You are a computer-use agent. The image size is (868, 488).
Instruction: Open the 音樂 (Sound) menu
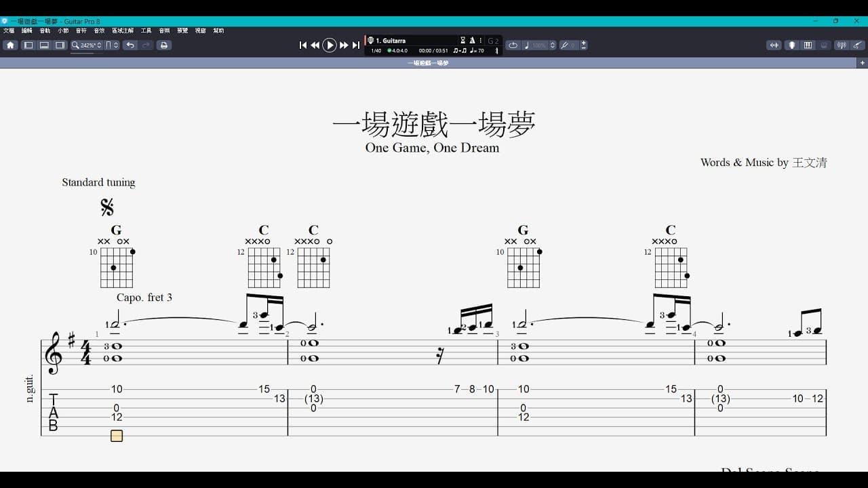[x=164, y=30]
